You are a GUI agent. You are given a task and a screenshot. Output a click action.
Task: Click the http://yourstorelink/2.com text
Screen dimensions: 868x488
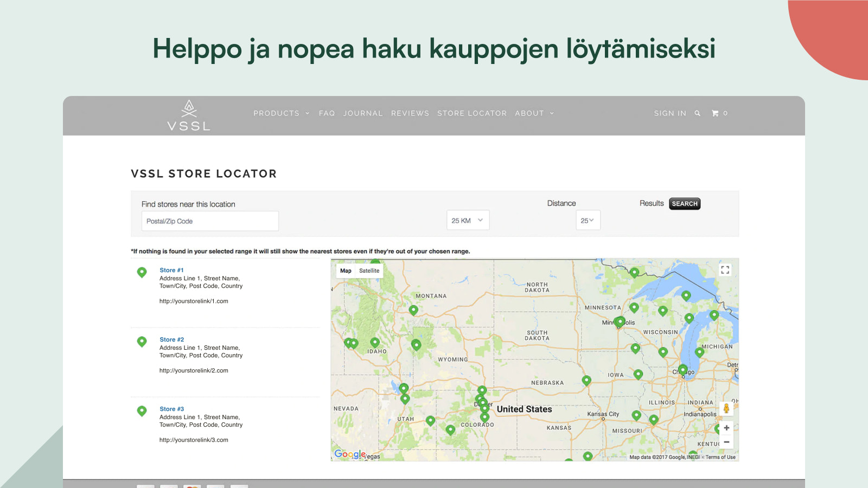(x=194, y=370)
